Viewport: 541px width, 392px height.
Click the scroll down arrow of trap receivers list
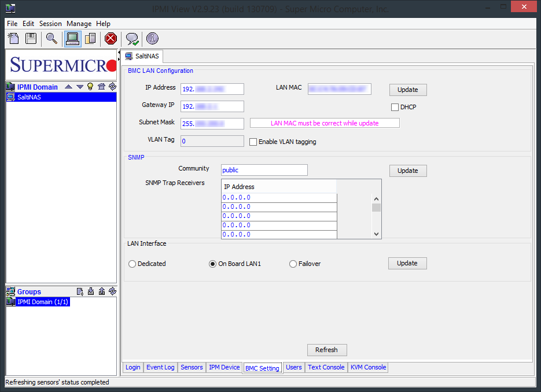click(377, 234)
